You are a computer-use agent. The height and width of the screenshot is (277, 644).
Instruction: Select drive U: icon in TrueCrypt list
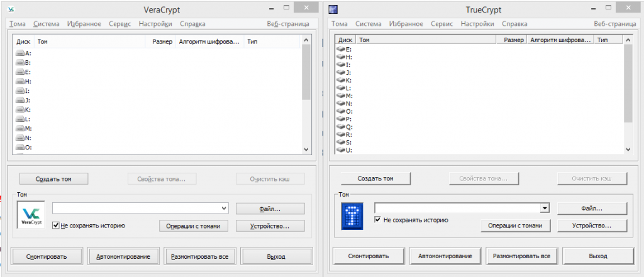coord(341,150)
